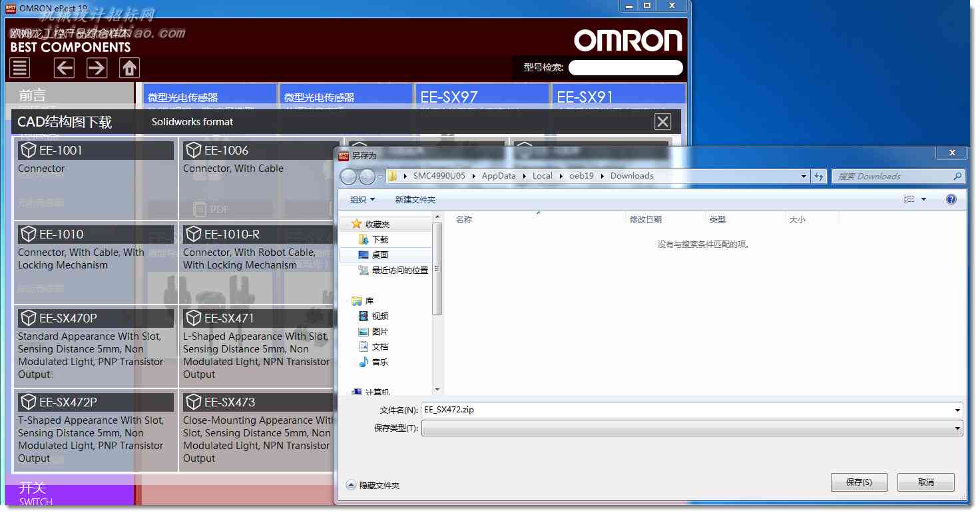
Task: Refresh the Downloads folder listing
Action: click(819, 177)
